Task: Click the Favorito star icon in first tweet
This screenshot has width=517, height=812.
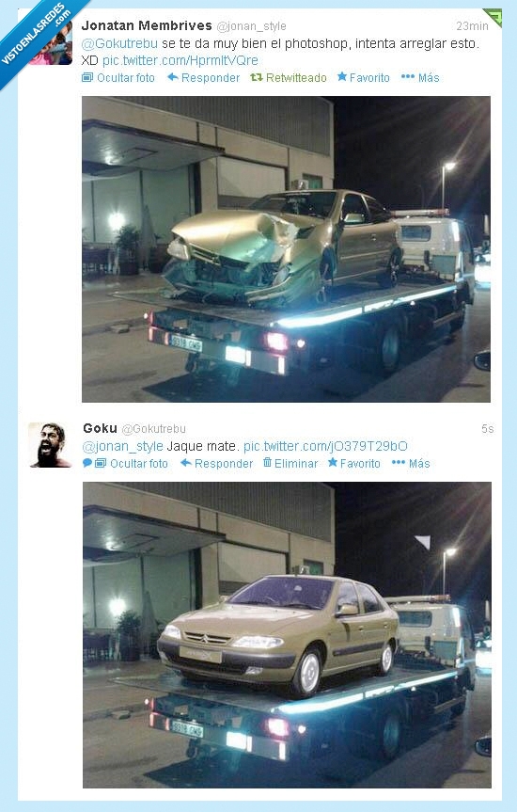Action: click(342, 76)
